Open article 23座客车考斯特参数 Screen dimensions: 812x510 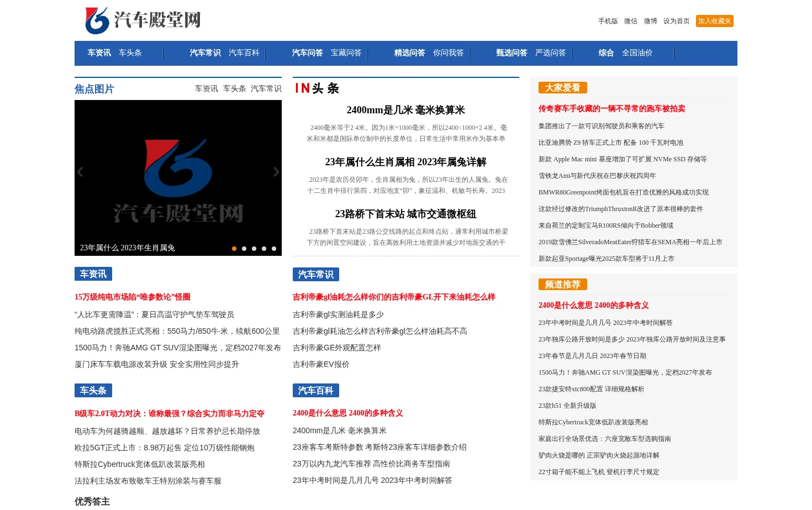pyautogui.click(x=379, y=448)
